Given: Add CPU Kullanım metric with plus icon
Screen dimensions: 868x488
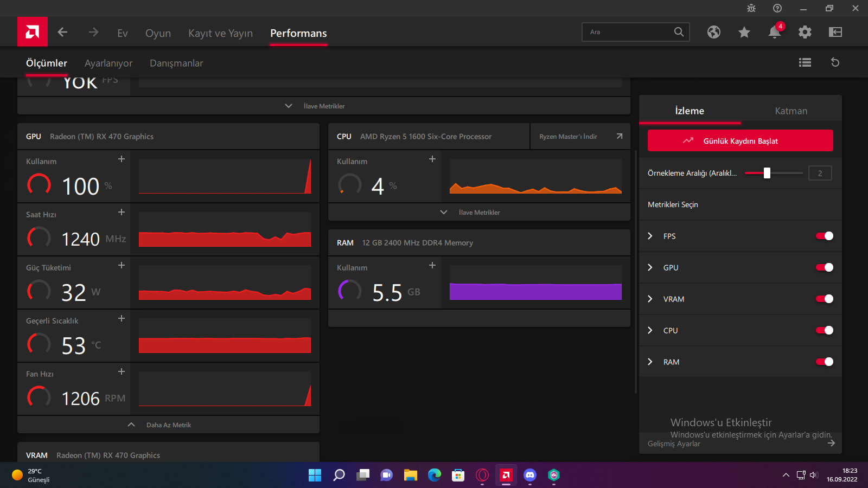Looking at the screenshot, I should 432,159.
